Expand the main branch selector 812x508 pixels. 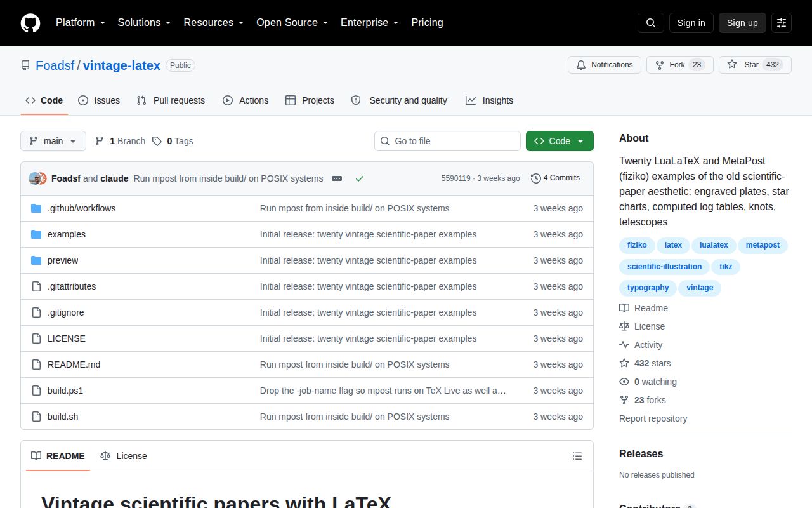coord(53,141)
